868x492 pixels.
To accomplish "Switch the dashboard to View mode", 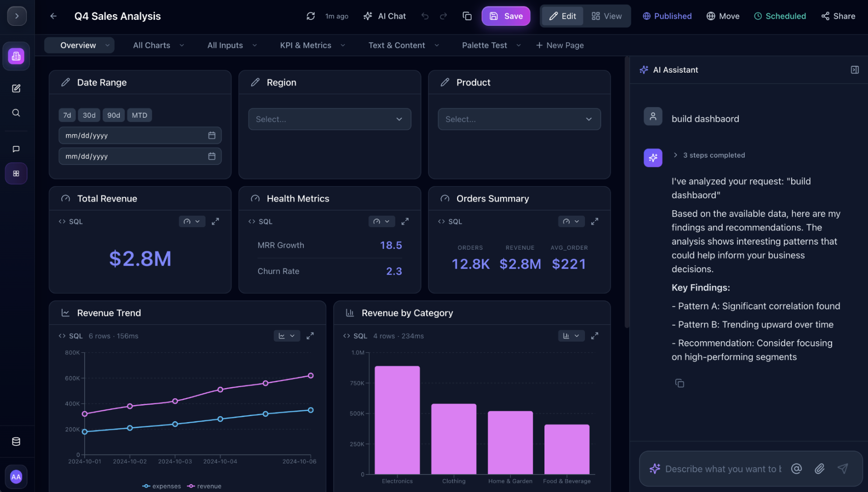I will pos(607,16).
